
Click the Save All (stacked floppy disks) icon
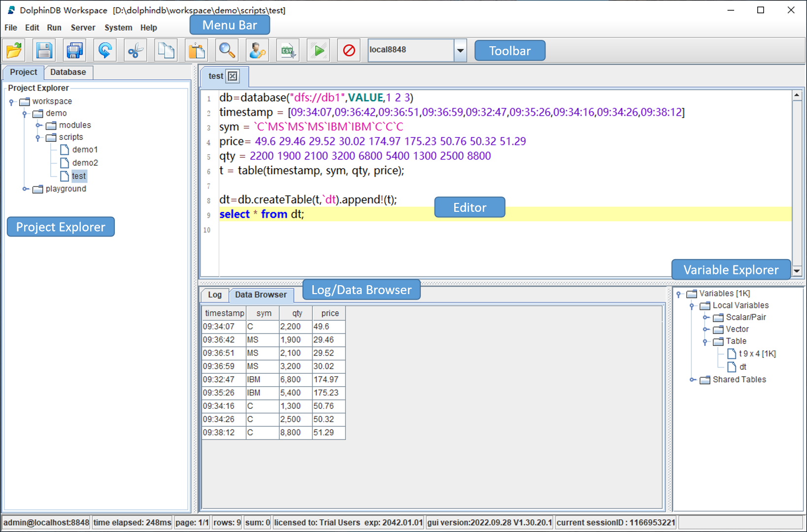(x=74, y=50)
